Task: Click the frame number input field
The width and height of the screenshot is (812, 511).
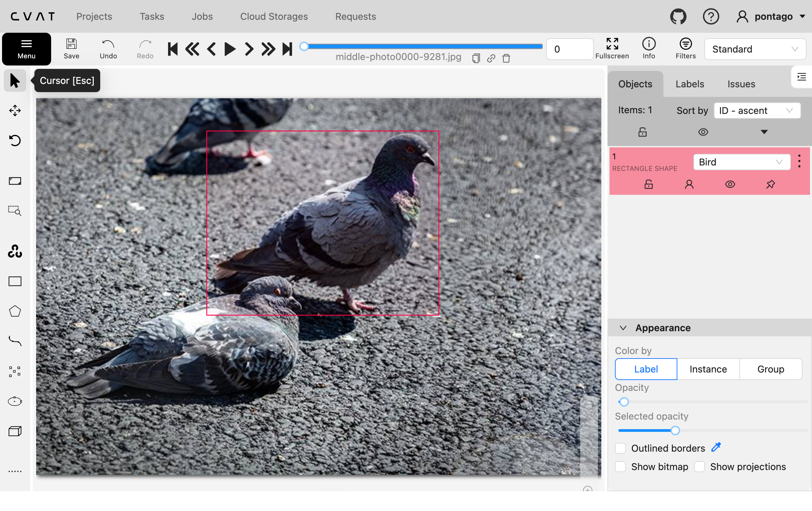Action: click(569, 49)
